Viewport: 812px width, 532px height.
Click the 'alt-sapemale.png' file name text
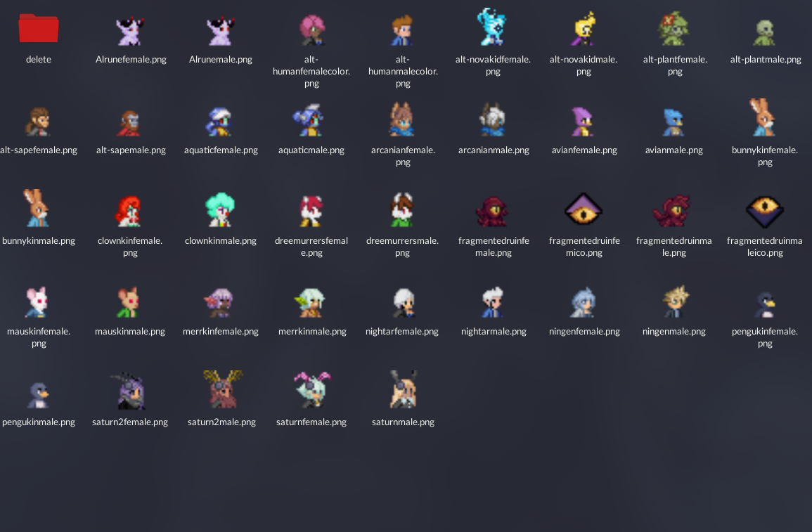(131, 150)
